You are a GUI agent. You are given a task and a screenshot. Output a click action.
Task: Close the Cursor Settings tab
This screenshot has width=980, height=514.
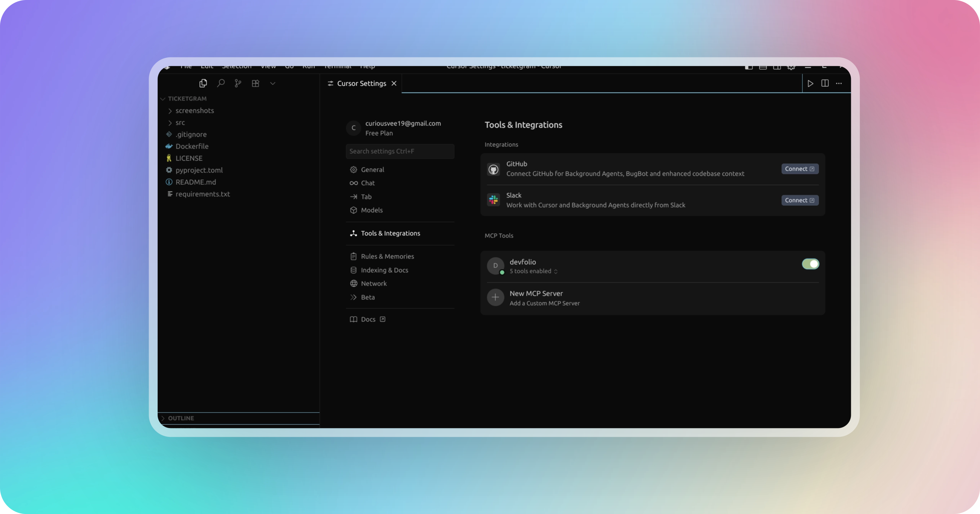pos(394,83)
